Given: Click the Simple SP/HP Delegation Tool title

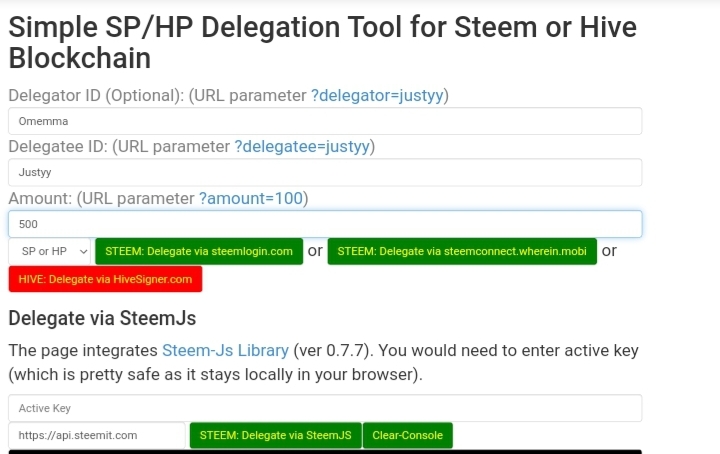Looking at the screenshot, I should click(x=322, y=42).
